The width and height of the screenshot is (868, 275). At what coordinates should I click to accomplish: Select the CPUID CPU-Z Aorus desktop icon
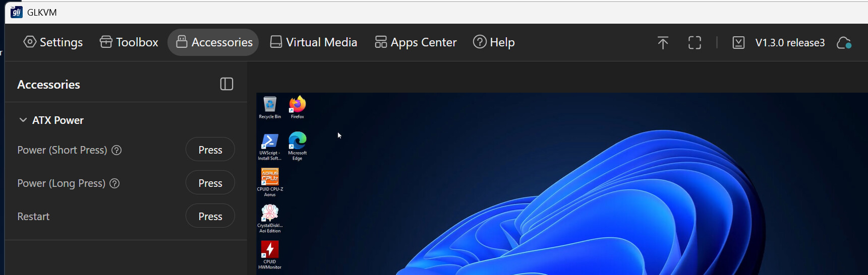[x=270, y=182]
